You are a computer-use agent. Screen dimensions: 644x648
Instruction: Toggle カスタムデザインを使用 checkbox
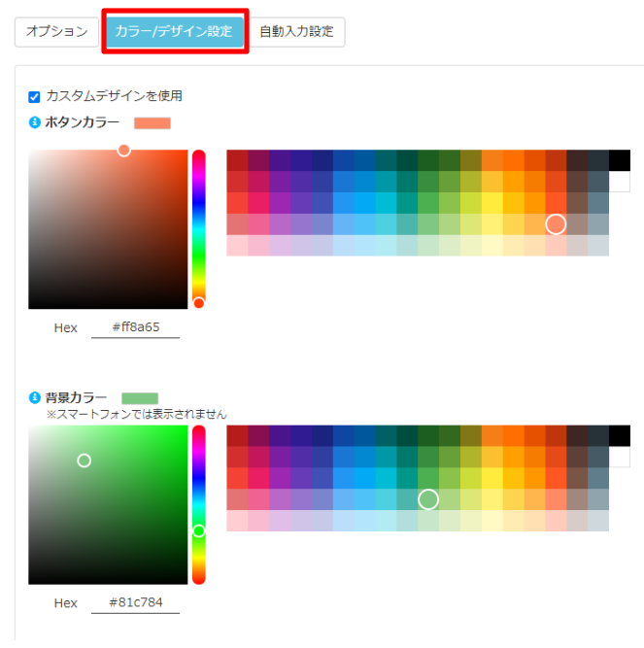pos(34,97)
